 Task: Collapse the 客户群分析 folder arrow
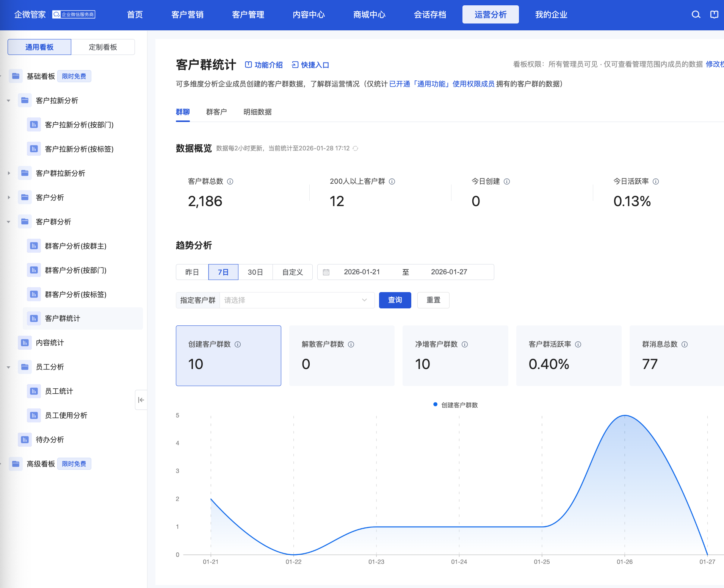click(x=8, y=222)
